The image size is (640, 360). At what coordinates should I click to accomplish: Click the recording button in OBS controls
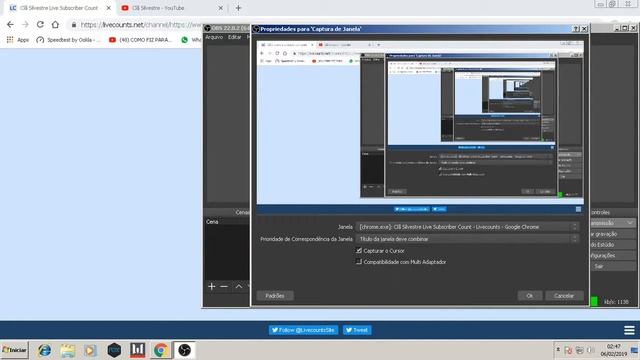tap(612, 234)
